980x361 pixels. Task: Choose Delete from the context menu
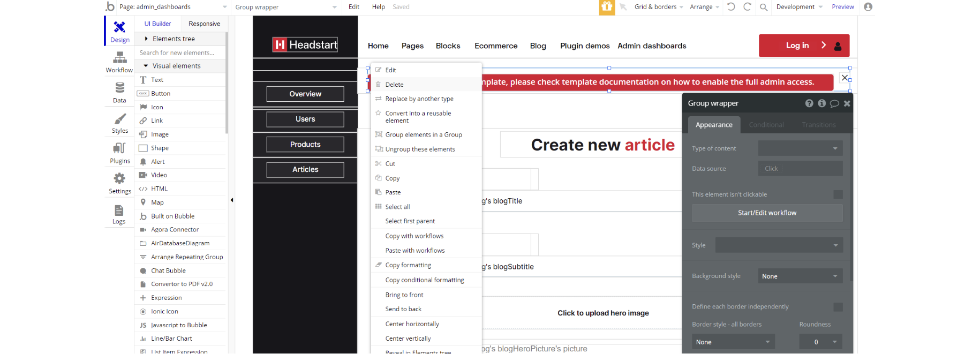(x=395, y=85)
